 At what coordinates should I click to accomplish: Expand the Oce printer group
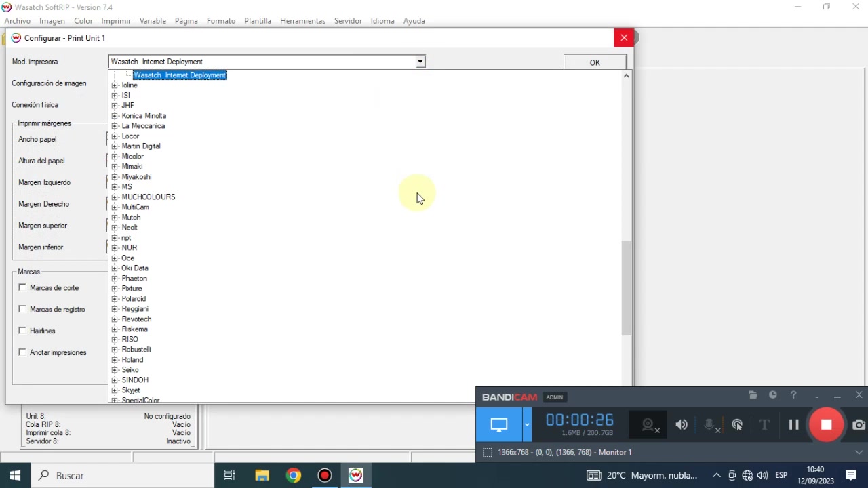pos(115,258)
